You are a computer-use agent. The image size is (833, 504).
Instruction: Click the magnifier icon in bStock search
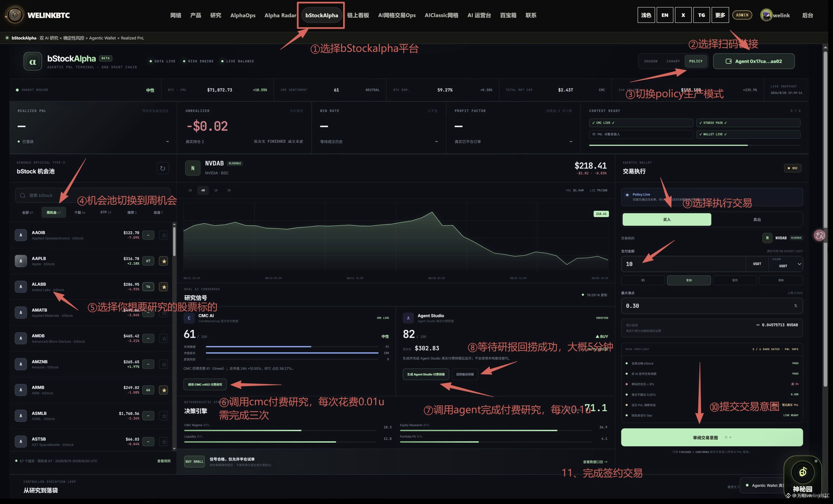point(23,195)
